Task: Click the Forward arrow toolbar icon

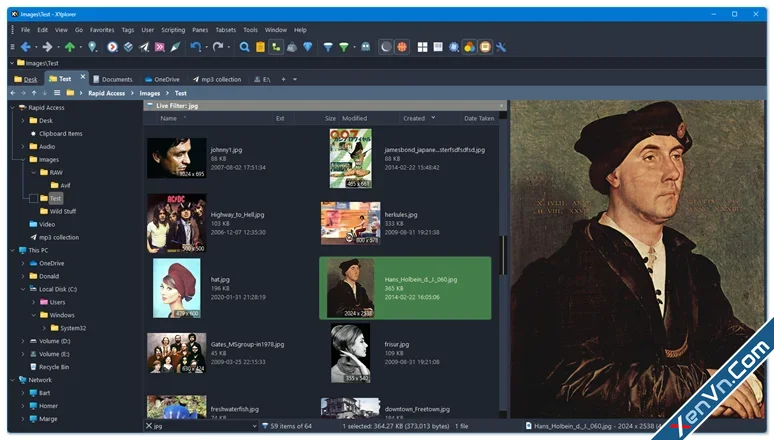Action: point(47,47)
